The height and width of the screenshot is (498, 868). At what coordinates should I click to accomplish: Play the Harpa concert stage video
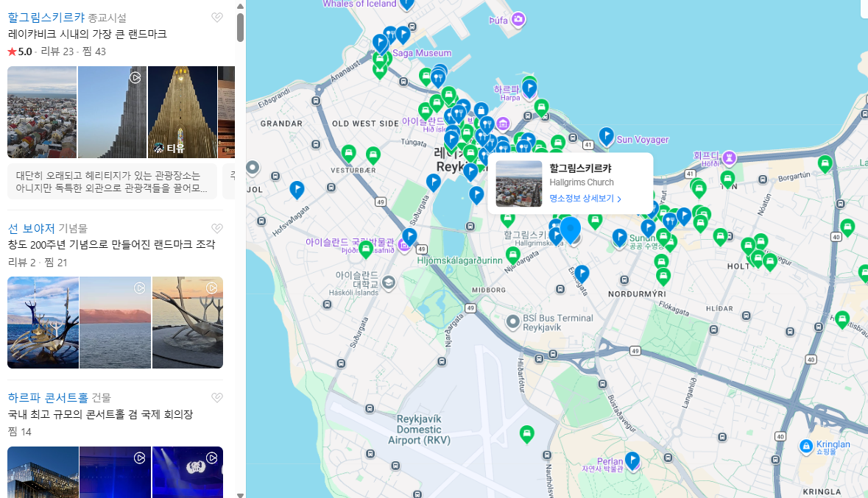tap(188, 472)
